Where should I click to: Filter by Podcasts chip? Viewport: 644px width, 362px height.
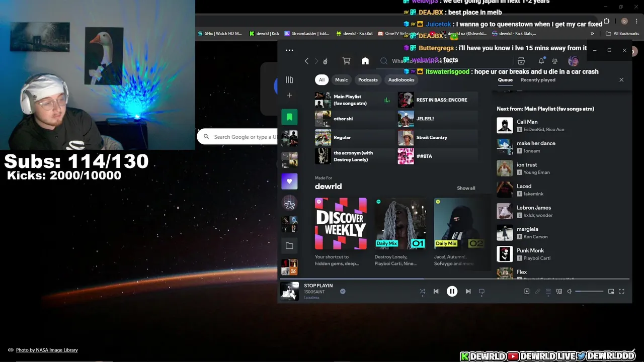[368, 79]
